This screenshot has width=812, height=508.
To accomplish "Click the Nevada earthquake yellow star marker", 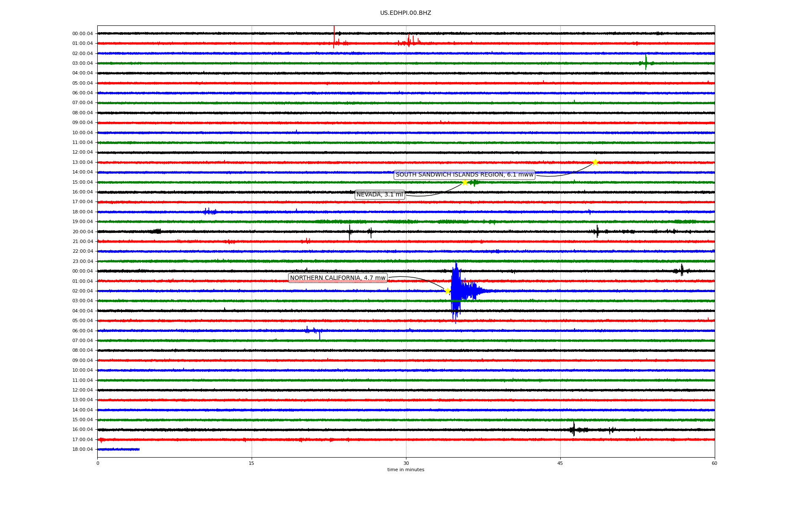I will coord(465,182).
